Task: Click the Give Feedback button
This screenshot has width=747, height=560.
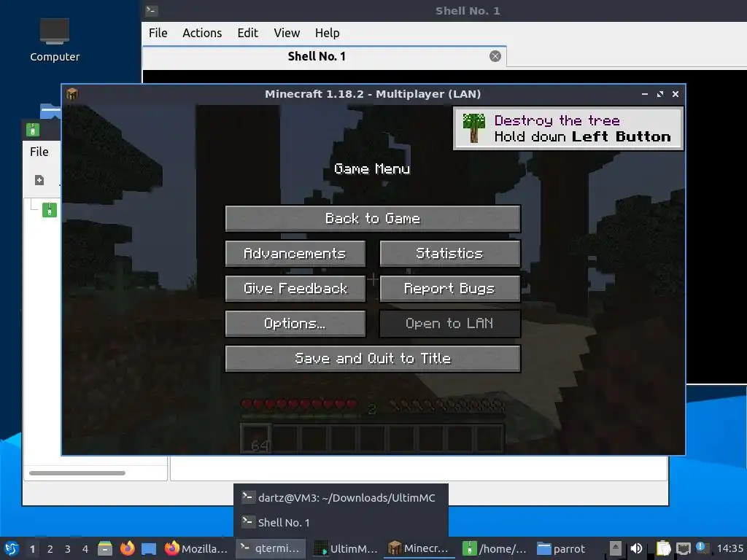Action: pos(295,289)
